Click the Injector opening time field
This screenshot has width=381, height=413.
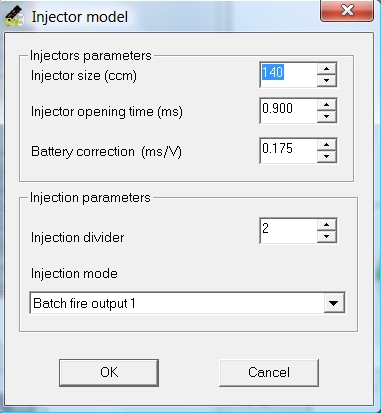(288, 111)
